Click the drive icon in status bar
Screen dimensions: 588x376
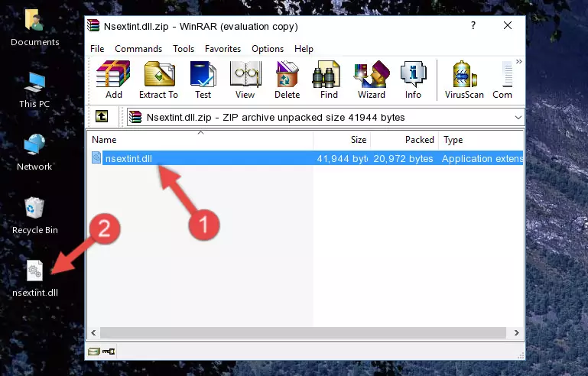(x=94, y=352)
